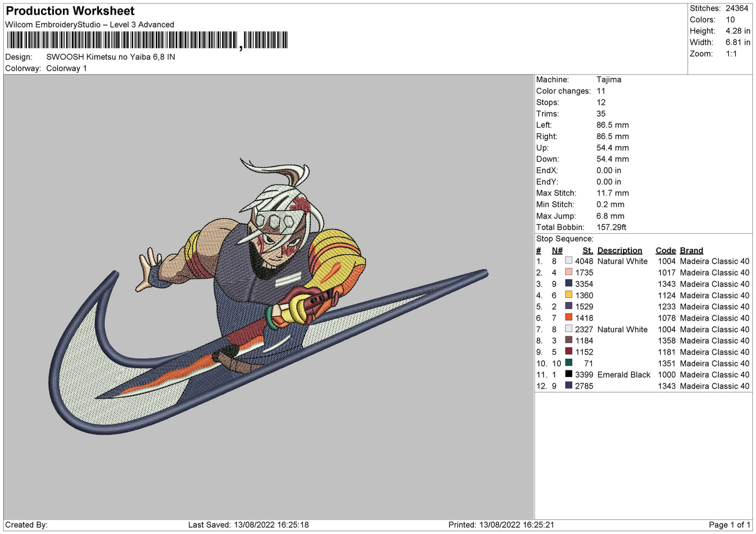The height and width of the screenshot is (534, 756).
Task: Click the brown swatch beside 1184
Action: click(569, 340)
